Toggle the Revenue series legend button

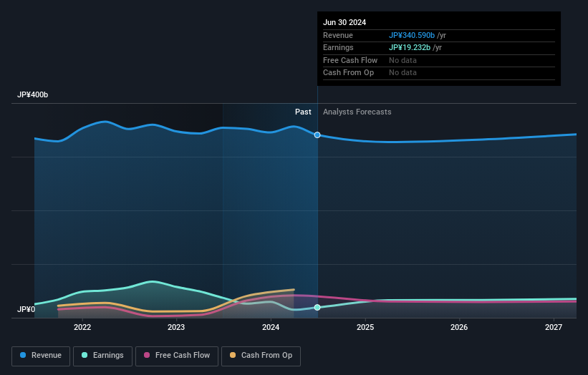[x=41, y=356]
